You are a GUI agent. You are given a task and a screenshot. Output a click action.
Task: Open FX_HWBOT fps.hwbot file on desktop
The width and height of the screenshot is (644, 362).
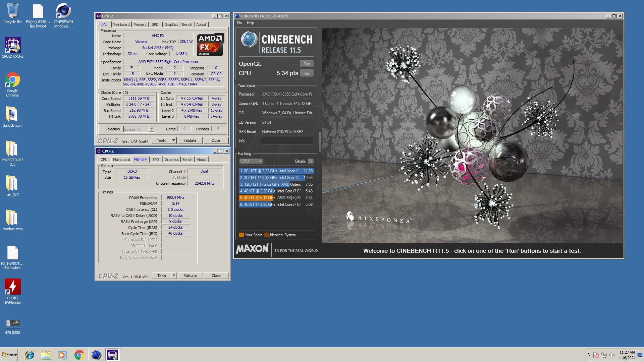click(x=12, y=257)
